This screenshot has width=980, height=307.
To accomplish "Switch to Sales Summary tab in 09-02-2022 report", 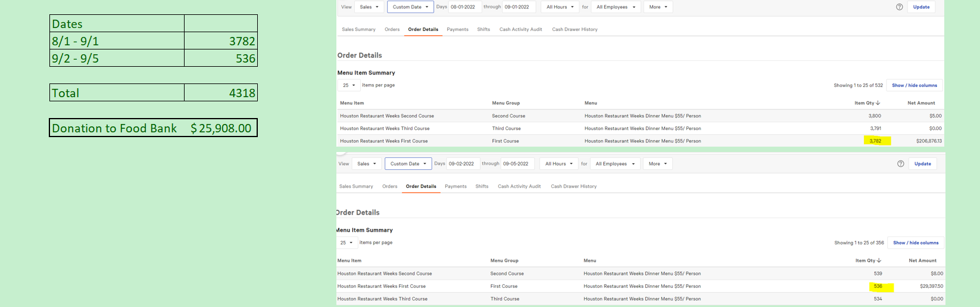I will click(x=356, y=187).
